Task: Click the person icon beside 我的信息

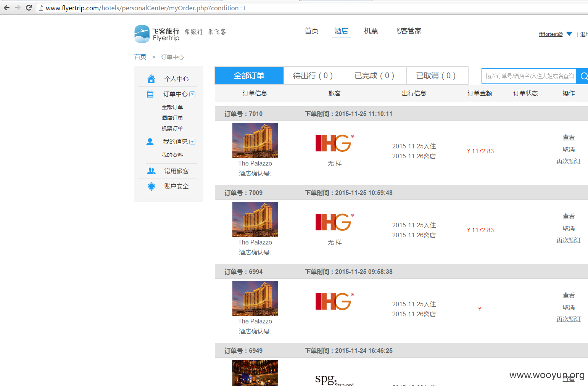Action: click(x=150, y=142)
